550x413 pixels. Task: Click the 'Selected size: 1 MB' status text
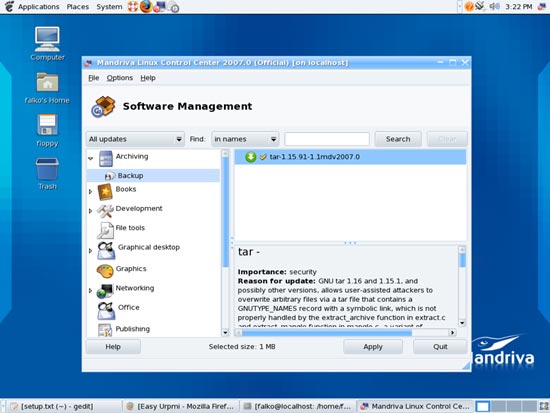pyautogui.click(x=242, y=347)
